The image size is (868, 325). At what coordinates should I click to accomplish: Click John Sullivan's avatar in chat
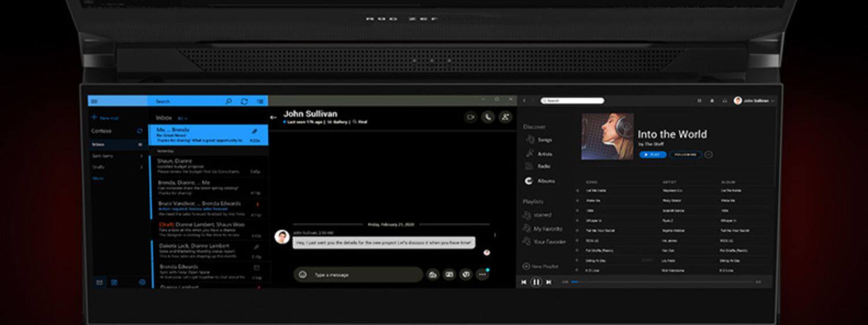(282, 237)
